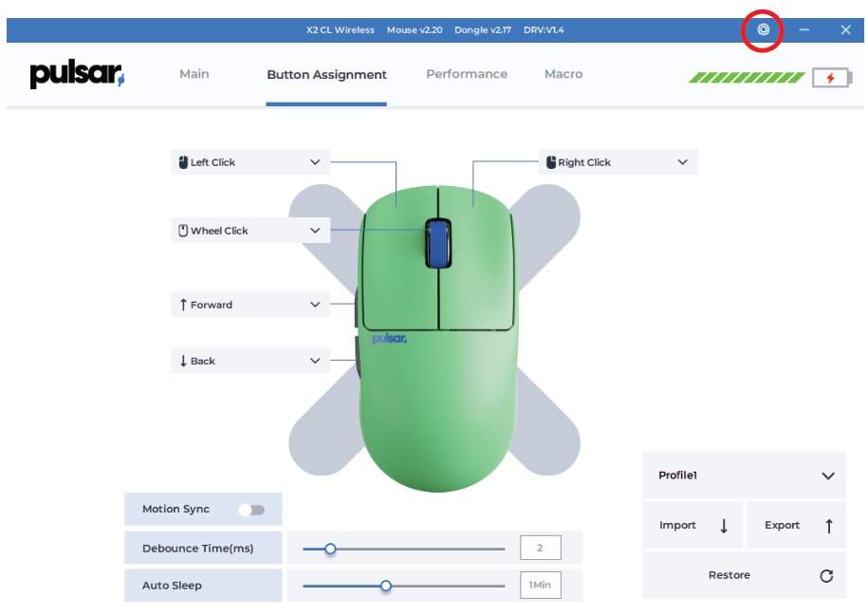
Task: Click the Debounce Time slider handle
Action: coord(330,550)
